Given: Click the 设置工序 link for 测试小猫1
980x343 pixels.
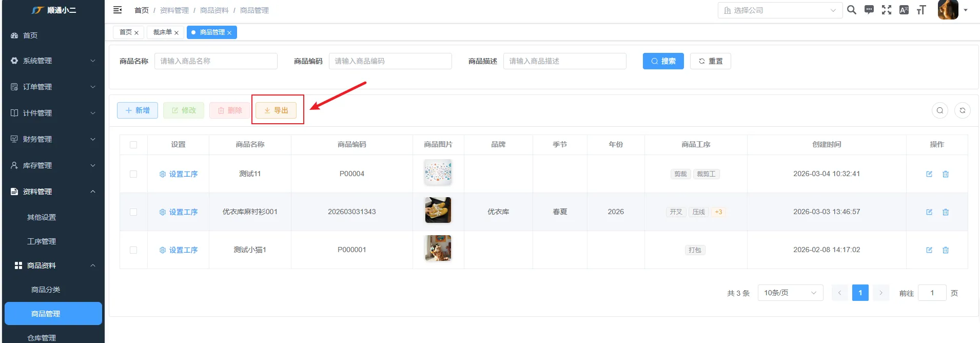Looking at the screenshot, I should (x=178, y=250).
